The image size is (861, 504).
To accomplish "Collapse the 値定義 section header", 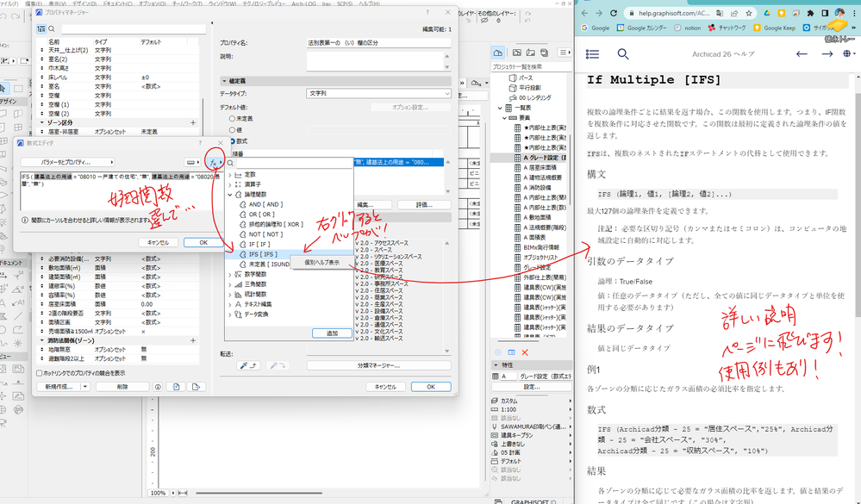I will pyautogui.click(x=224, y=81).
